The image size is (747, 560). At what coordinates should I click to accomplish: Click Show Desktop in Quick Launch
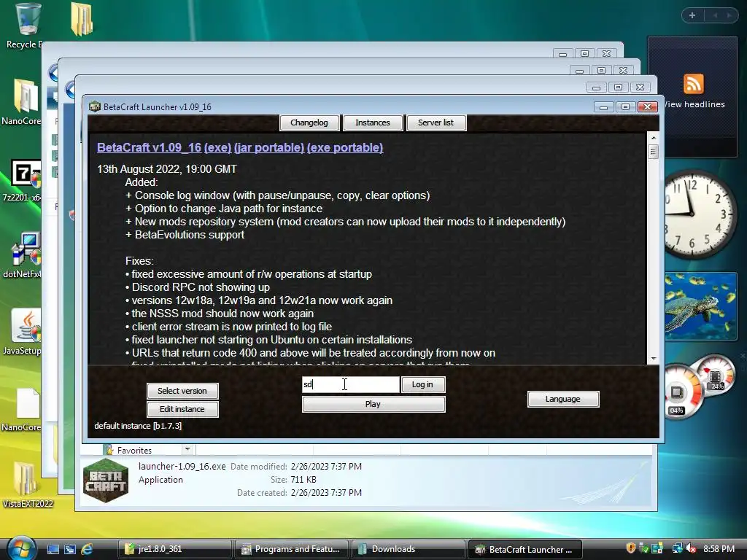coord(53,549)
